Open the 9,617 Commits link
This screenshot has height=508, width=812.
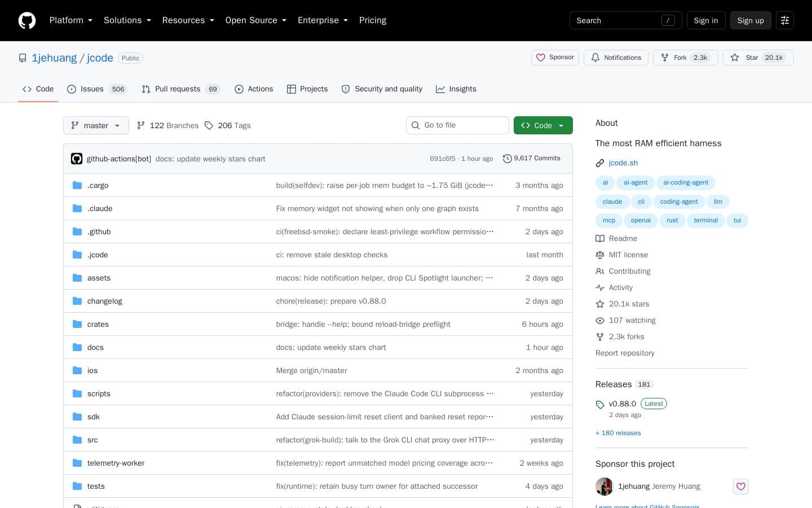(532, 159)
